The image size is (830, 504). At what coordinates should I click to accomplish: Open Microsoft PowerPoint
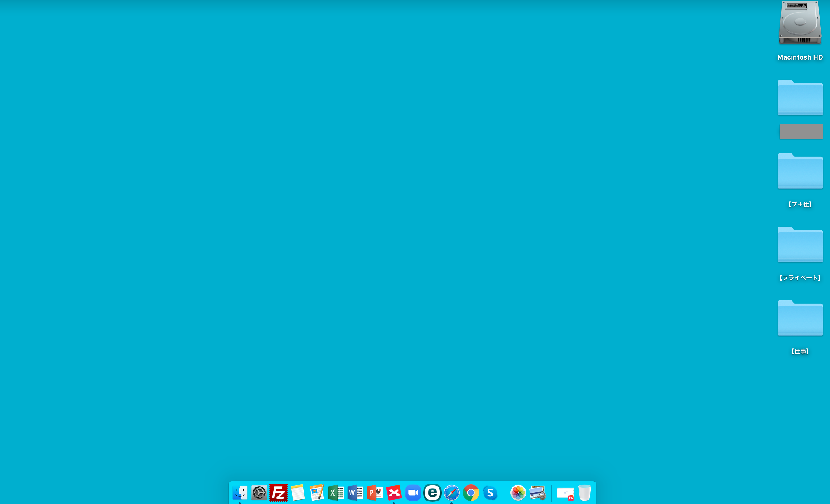[374, 493]
